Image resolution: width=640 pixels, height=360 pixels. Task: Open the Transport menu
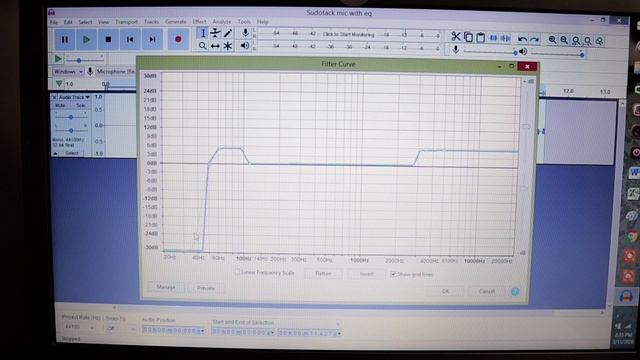127,22
